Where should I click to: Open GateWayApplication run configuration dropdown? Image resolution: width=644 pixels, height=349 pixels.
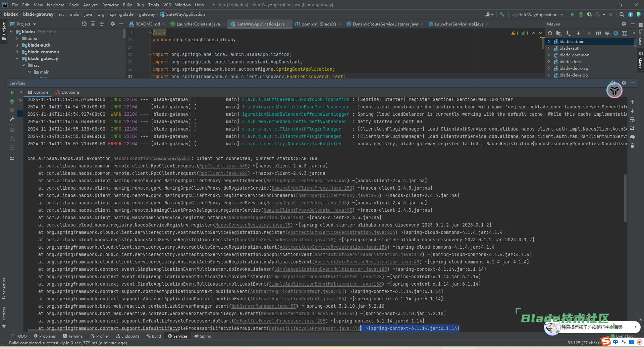coord(537,14)
